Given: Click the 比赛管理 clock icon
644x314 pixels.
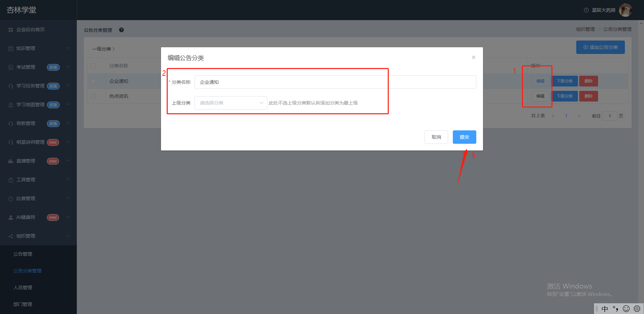Looking at the screenshot, I should point(11,199).
